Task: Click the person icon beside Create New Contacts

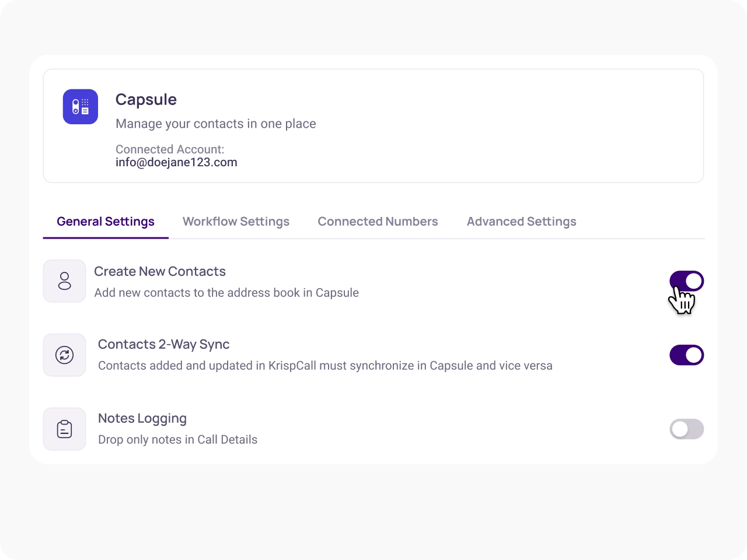Action: (65, 281)
